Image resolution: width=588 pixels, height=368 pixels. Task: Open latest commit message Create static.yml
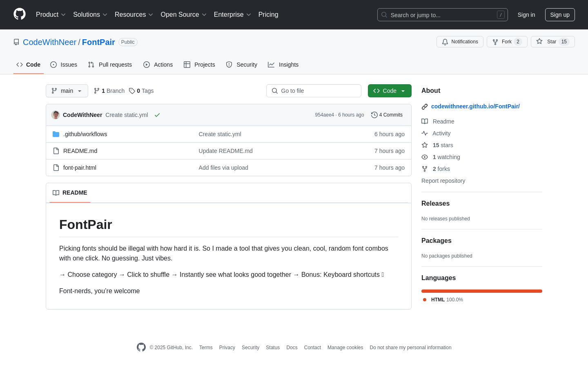[127, 115]
